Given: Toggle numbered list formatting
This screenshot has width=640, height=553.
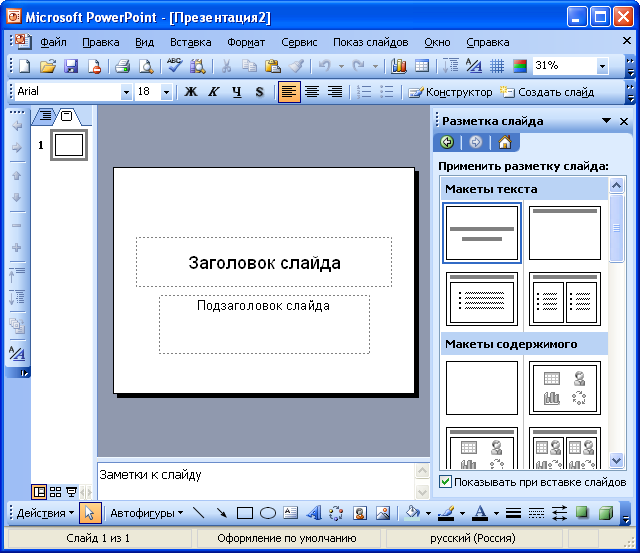Looking at the screenshot, I should click(364, 92).
